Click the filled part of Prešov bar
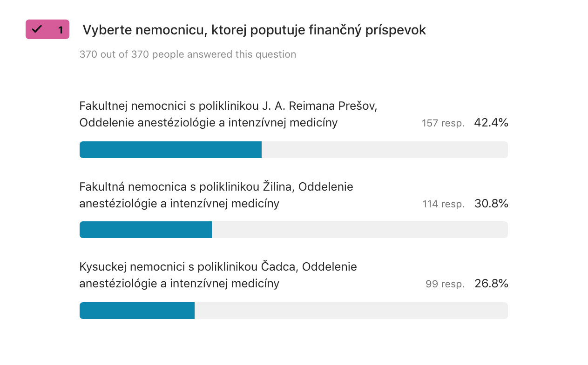Image resolution: width=588 pixels, height=365 pixels. point(170,150)
